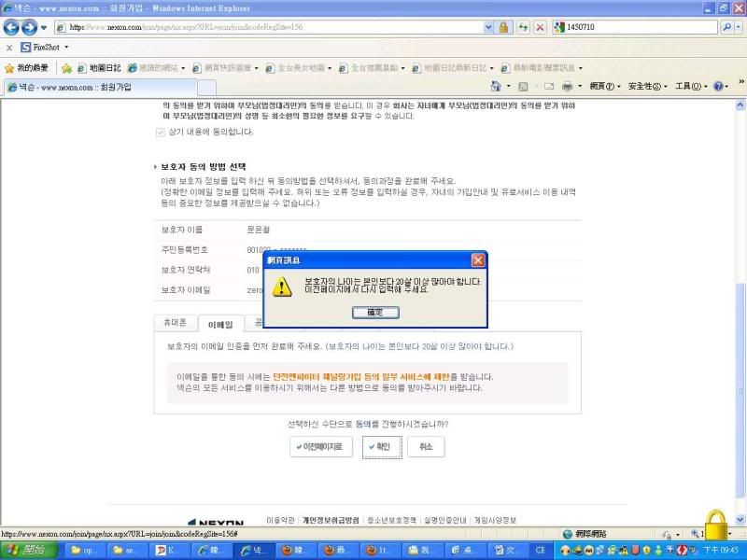The width and height of the screenshot is (747, 560).
Task: Click the blue help question mark icon
Action: coord(718,86)
